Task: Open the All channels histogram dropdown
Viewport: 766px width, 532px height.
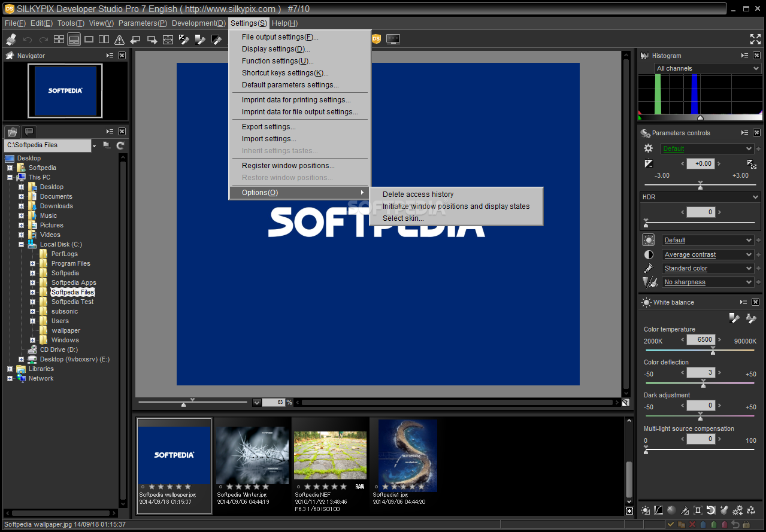Action: 707,68
